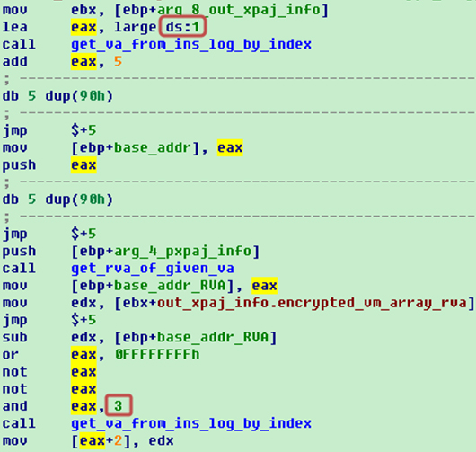476x452 pixels.
Task: Select the 0FFFFFFFFh constant
Action: click(x=157, y=354)
